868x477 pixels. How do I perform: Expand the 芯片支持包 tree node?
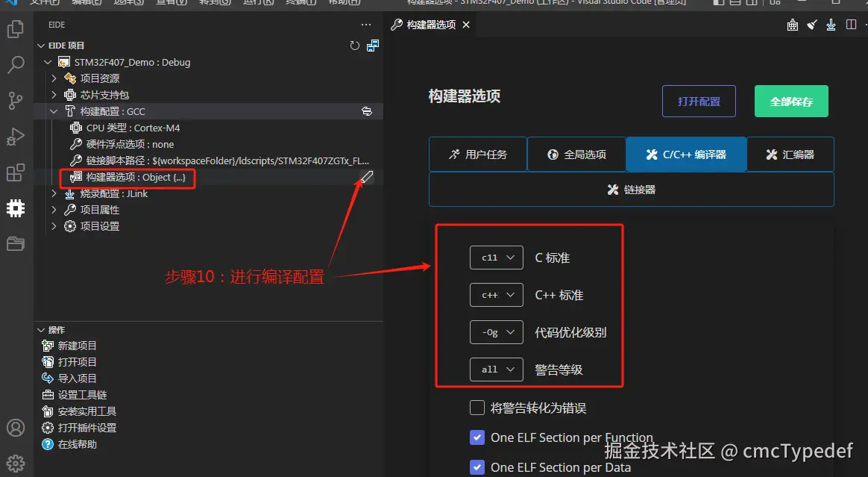click(x=54, y=95)
